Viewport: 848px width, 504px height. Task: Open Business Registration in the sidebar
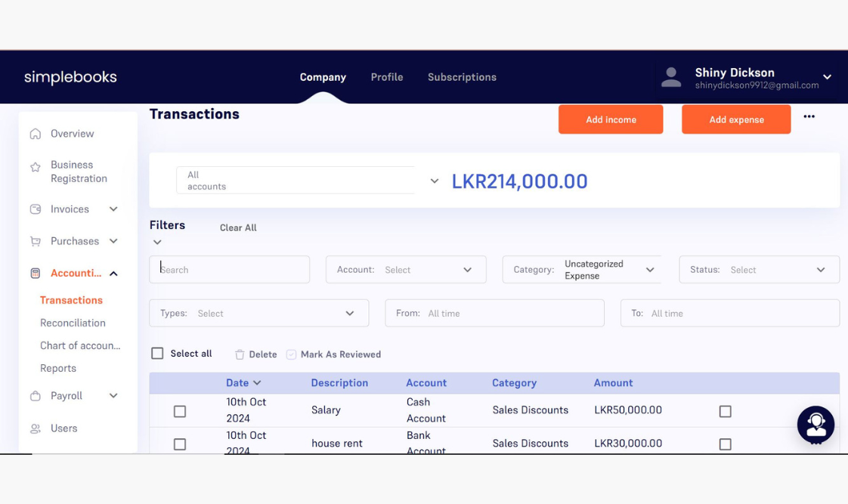[x=79, y=172]
